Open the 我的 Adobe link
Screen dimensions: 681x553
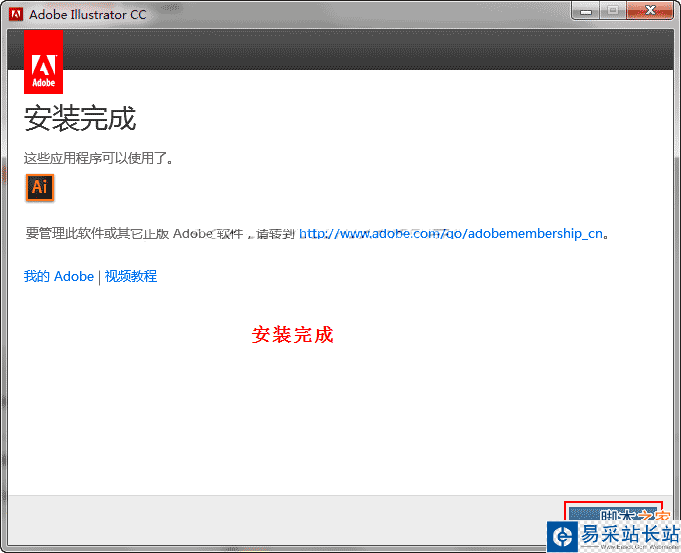click(x=59, y=276)
